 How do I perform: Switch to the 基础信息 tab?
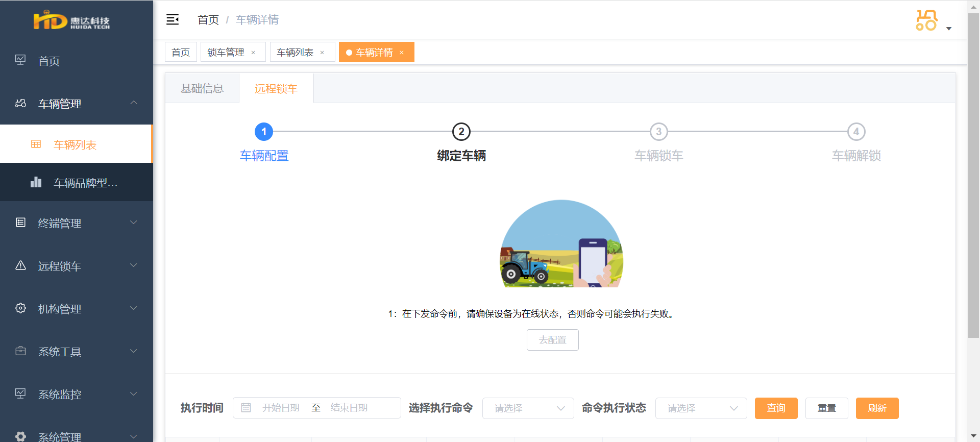202,88
